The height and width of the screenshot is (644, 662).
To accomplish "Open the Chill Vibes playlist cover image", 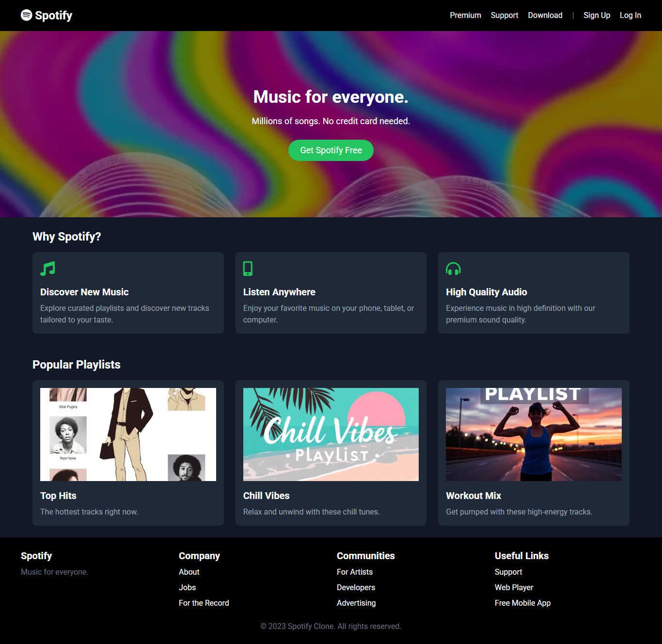I will pos(331,434).
